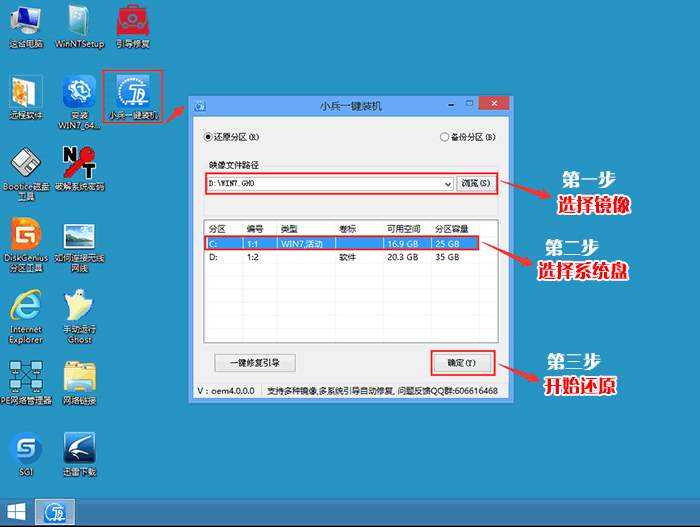
Task: Click the 35 GB capacity cell
Action: coord(447,257)
